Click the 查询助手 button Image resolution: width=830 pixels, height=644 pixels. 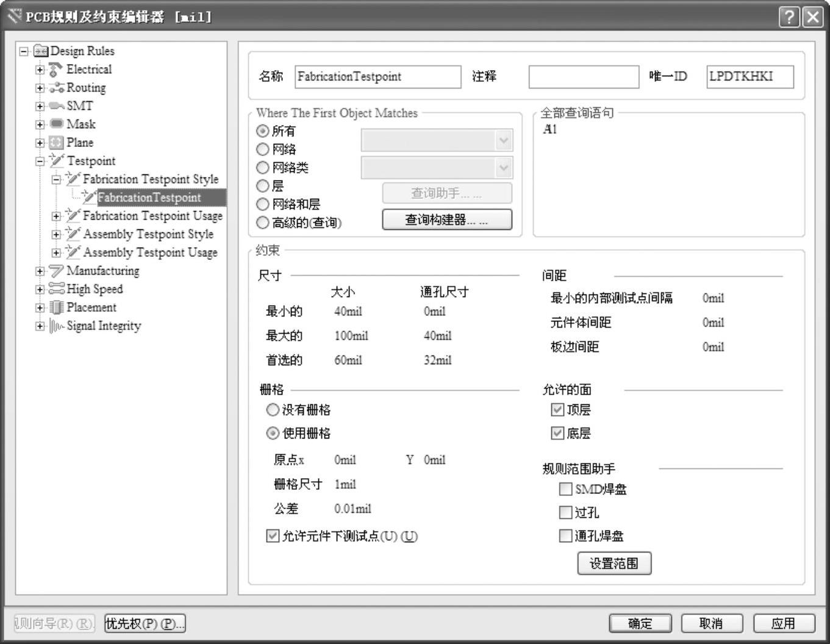pyautogui.click(x=447, y=193)
